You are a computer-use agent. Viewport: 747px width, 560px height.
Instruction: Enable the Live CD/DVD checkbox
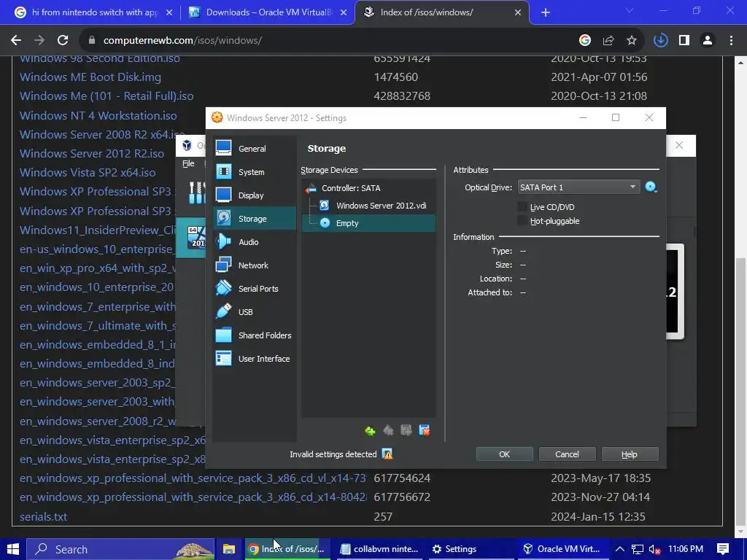tap(522, 206)
